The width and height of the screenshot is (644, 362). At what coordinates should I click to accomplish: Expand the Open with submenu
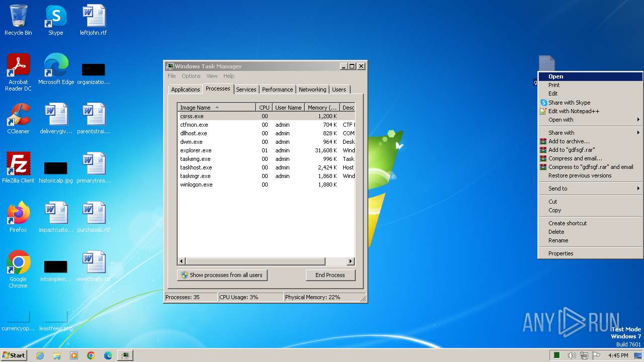point(590,120)
